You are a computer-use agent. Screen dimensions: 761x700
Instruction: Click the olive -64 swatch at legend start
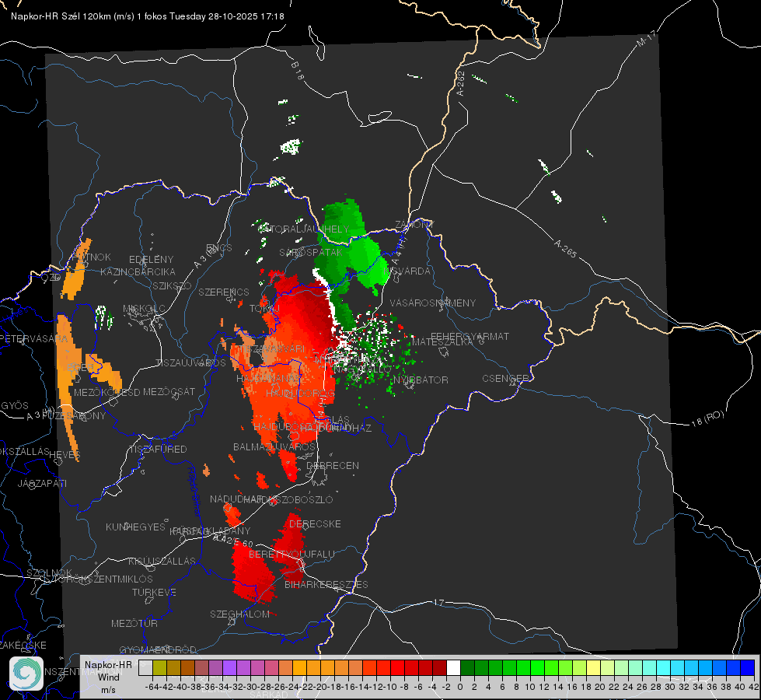(159, 667)
